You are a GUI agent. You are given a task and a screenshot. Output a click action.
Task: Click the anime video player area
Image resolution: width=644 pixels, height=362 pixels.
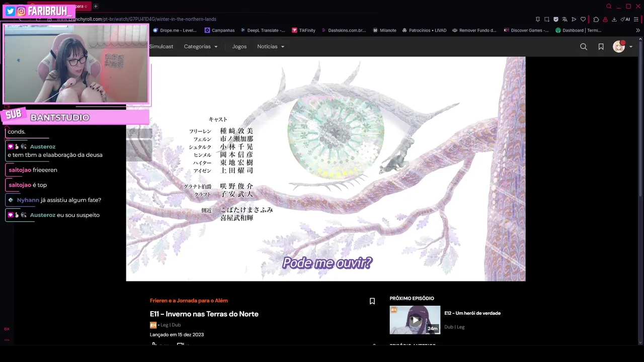pyautogui.click(x=326, y=168)
